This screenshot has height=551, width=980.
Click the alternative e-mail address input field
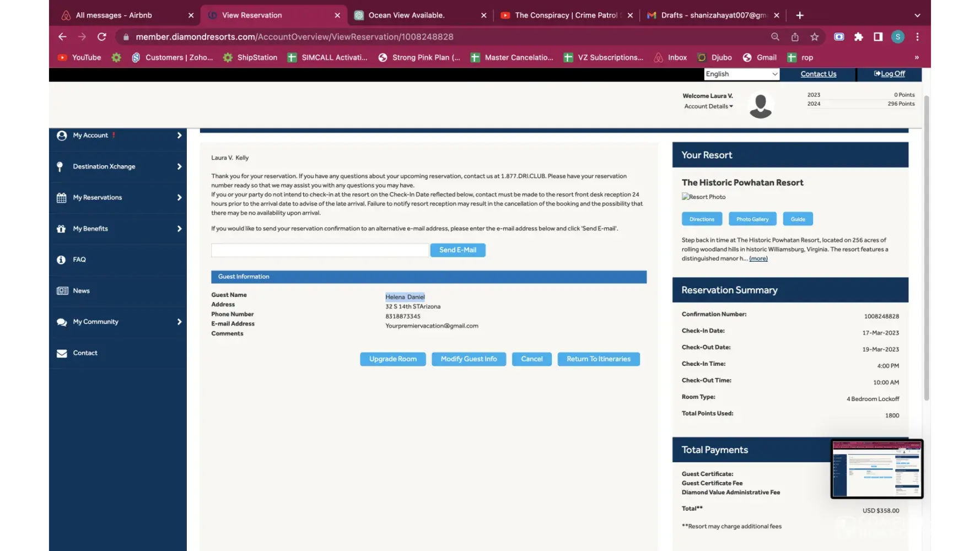click(320, 250)
